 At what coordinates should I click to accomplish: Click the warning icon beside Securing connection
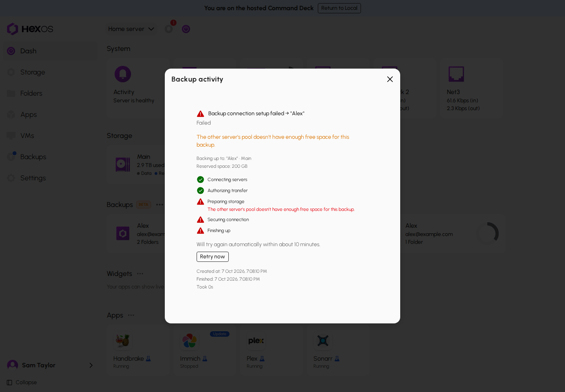click(200, 220)
